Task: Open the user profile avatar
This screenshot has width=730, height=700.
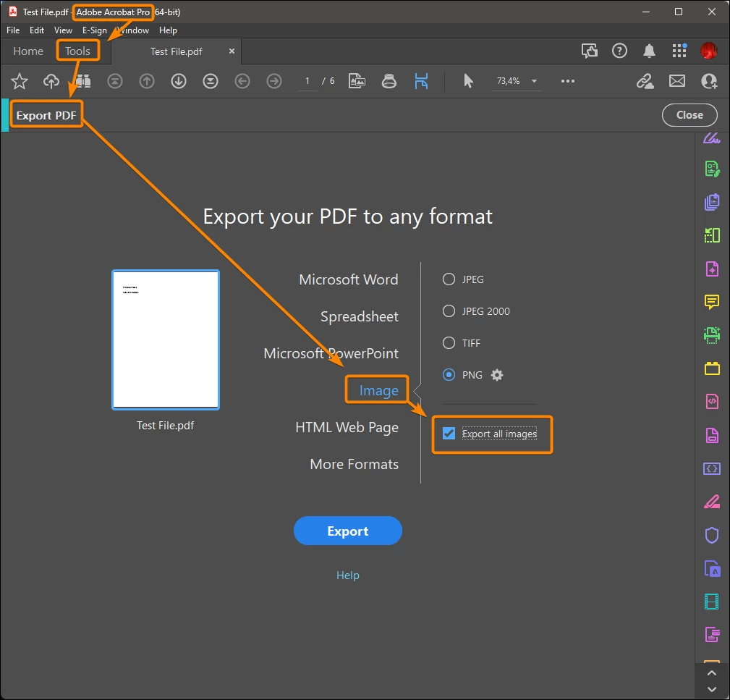Action: click(x=708, y=51)
